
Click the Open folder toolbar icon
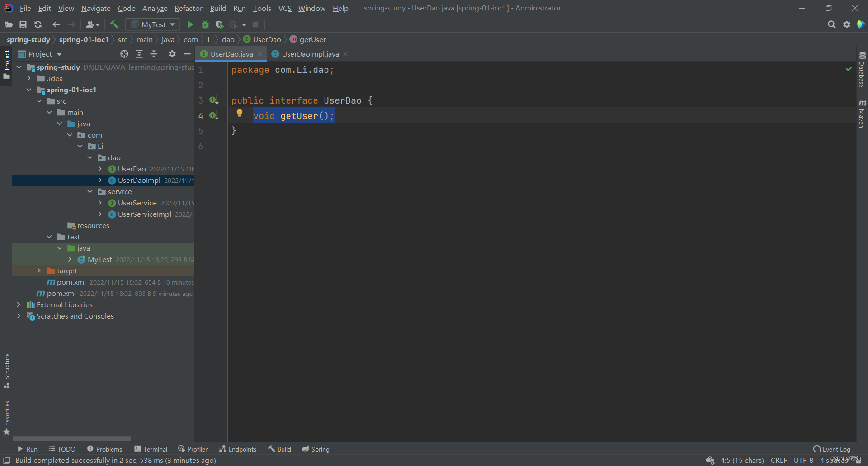click(x=9, y=24)
